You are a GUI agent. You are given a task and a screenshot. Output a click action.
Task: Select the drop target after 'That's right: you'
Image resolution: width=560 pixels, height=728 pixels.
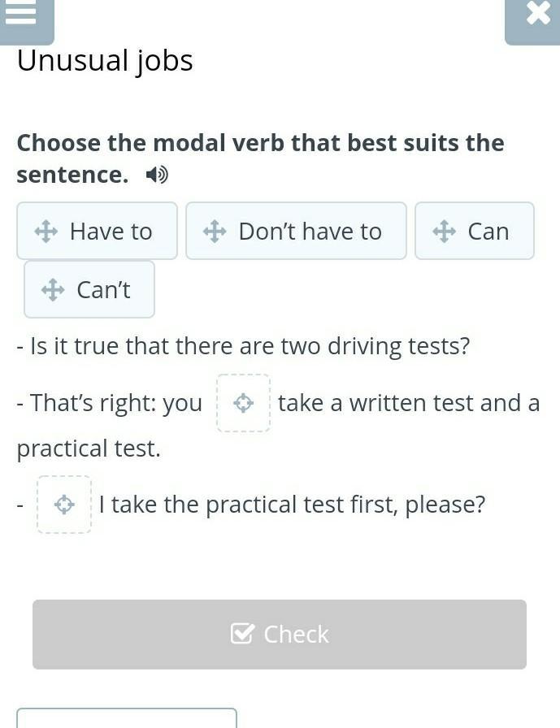[243, 403]
